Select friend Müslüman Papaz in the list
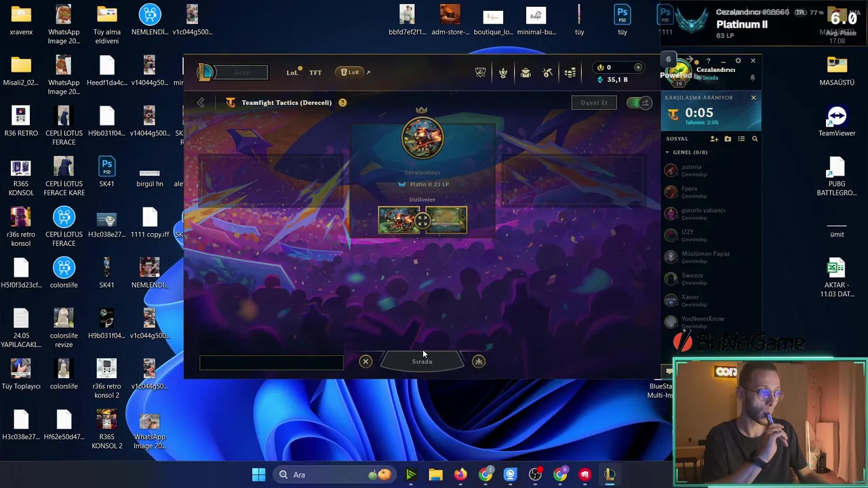 point(711,257)
